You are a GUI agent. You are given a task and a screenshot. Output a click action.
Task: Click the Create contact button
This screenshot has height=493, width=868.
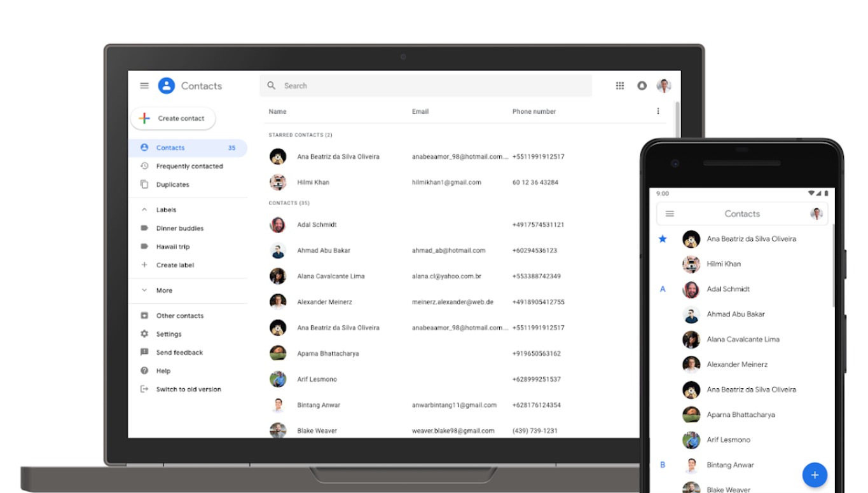tap(173, 118)
